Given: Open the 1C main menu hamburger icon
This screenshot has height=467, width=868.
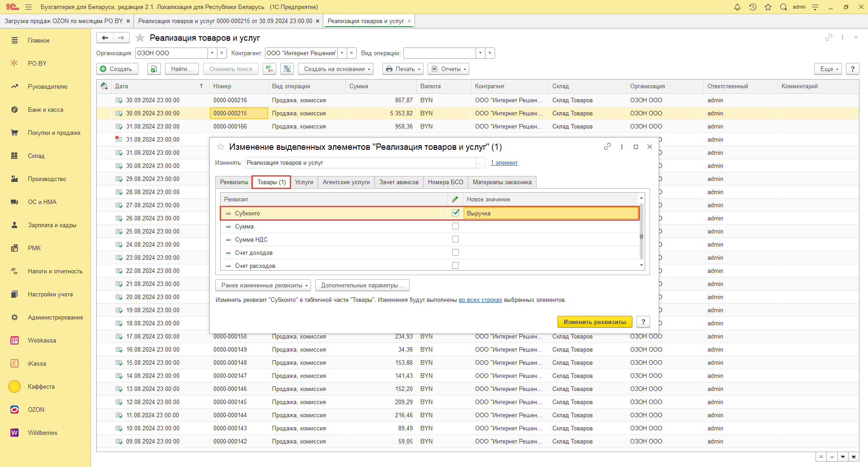Looking at the screenshot, I should (28, 7).
